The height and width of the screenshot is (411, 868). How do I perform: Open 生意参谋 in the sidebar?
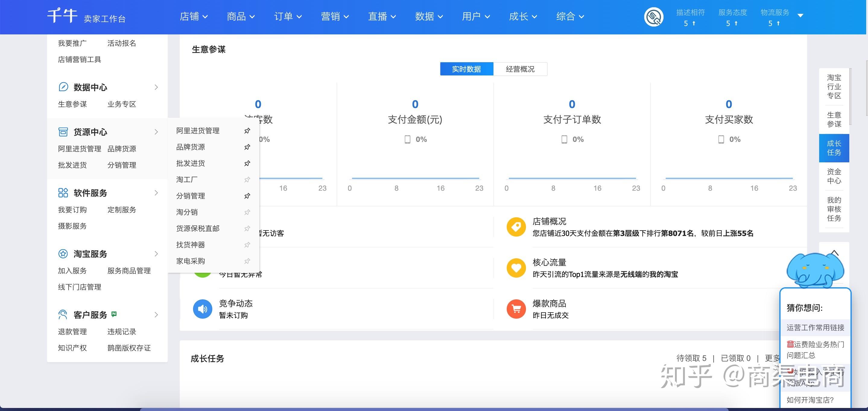tap(72, 104)
